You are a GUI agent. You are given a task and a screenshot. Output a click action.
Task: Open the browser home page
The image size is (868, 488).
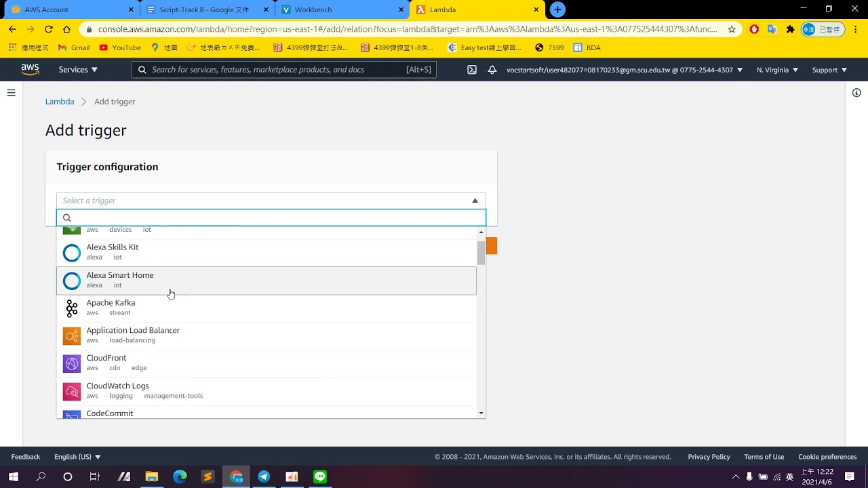(x=66, y=29)
